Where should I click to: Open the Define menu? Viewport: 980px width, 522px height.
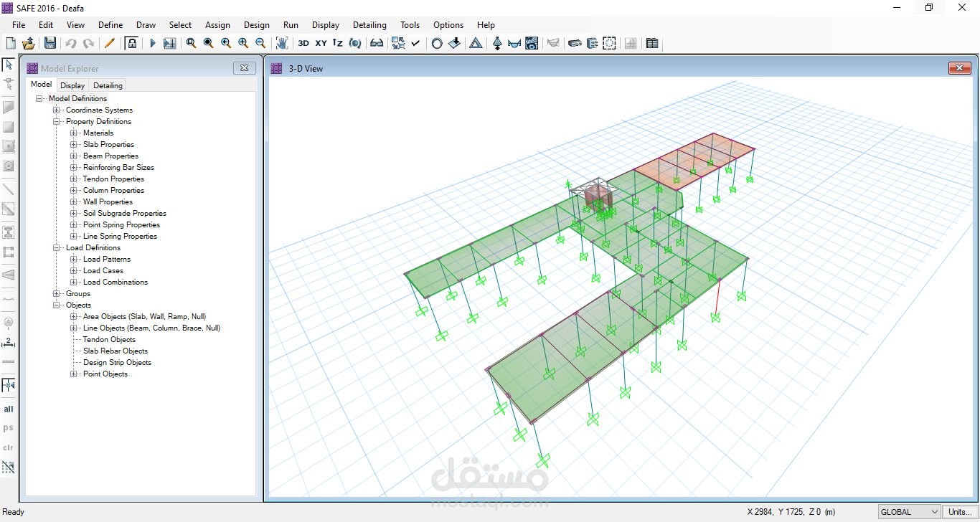[110, 24]
